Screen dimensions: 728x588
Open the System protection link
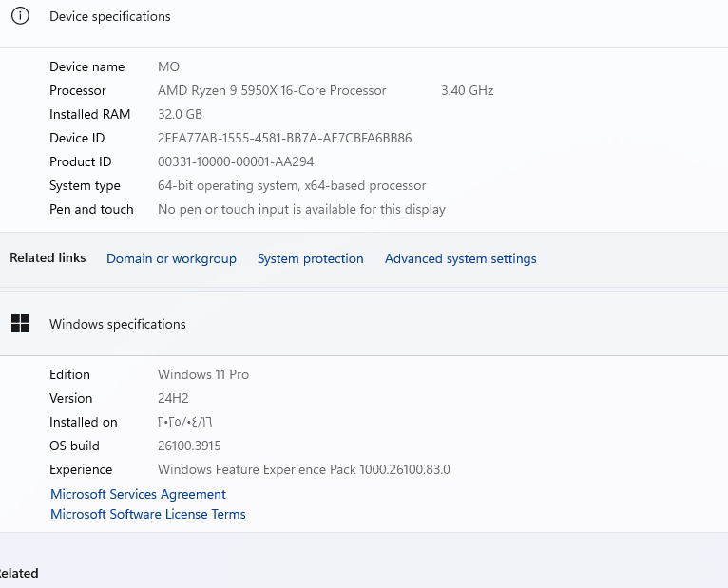click(x=310, y=258)
